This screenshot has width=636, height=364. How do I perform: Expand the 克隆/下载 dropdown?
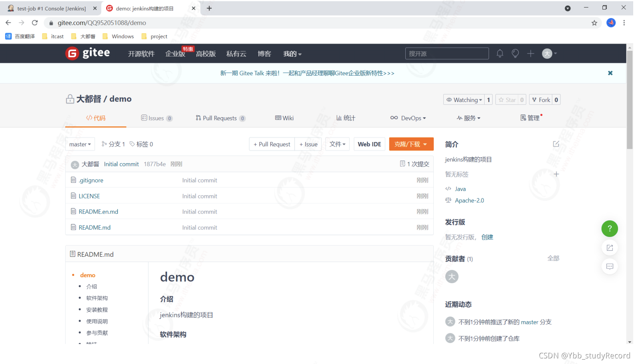[411, 144]
